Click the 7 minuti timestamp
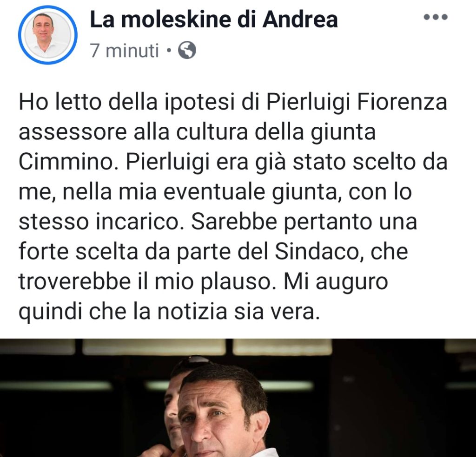This screenshot has width=476, height=457. click(124, 50)
